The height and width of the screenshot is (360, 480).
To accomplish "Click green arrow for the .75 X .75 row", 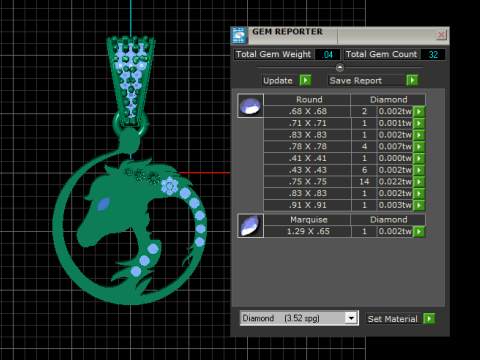I will 419,182.
